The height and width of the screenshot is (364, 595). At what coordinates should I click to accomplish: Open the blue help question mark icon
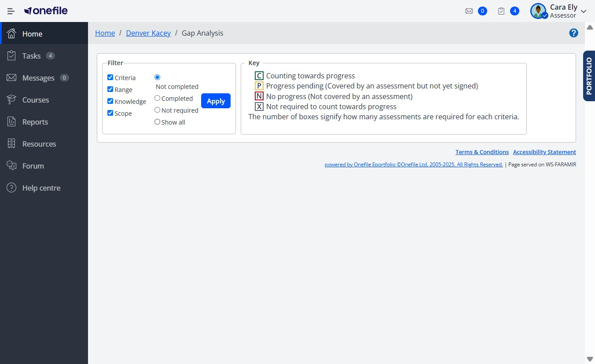coord(573,33)
